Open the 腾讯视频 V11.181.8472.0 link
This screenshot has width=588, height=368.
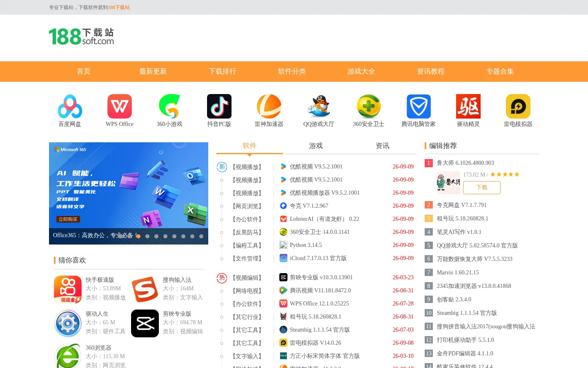[321, 290]
